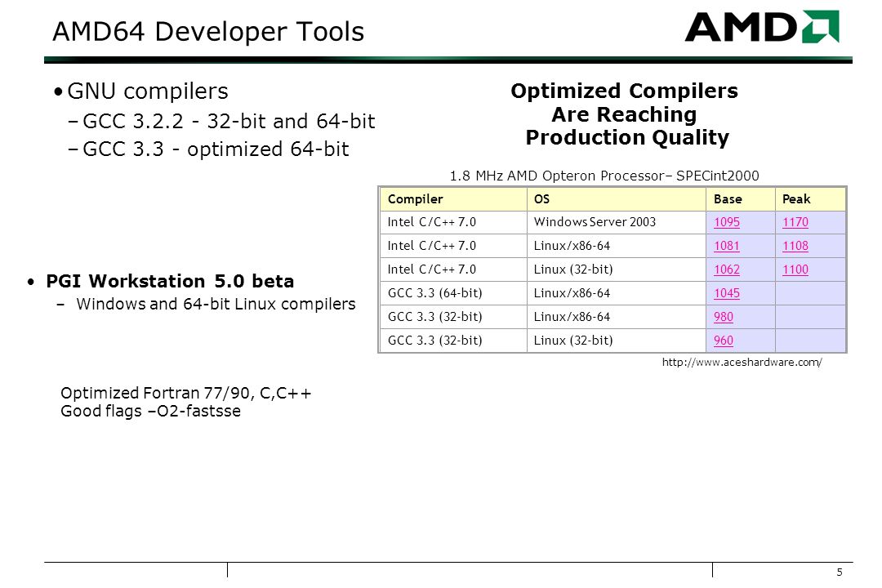Open the 1045 base score link
The width and height of the screenshot is (882, 588).
click(x=726, y=293)
